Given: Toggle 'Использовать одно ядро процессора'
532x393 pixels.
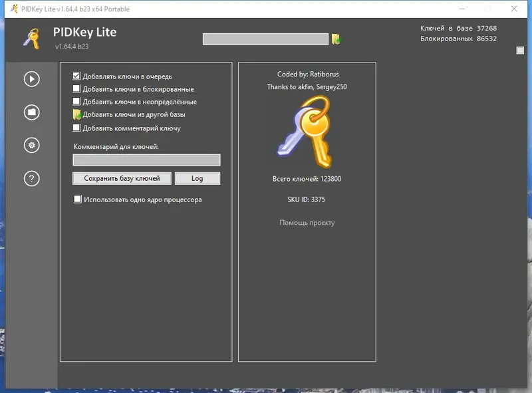Looking at the screenshot, I should pos(78,199).
